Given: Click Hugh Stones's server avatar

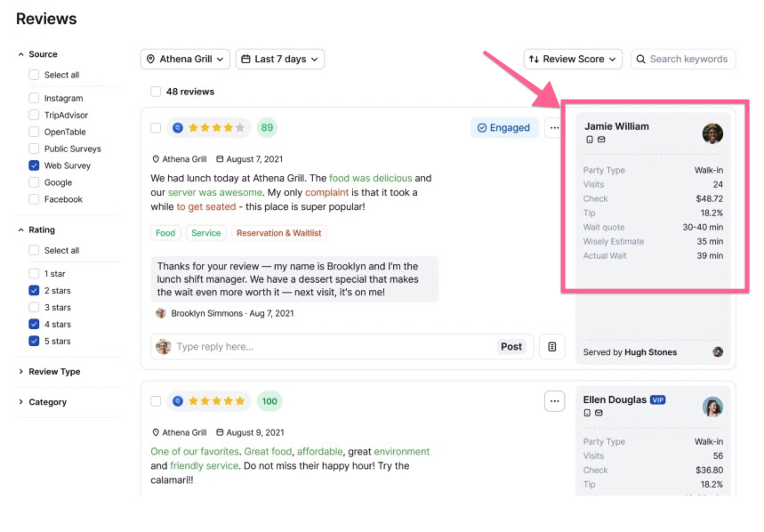Looking at the screenshot, I should tap(717, 351).
